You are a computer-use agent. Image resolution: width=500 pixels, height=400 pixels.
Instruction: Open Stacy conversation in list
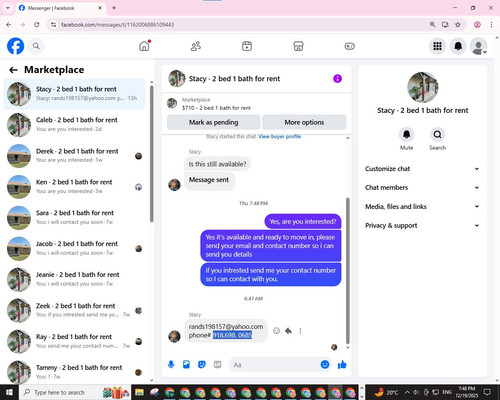74,94
